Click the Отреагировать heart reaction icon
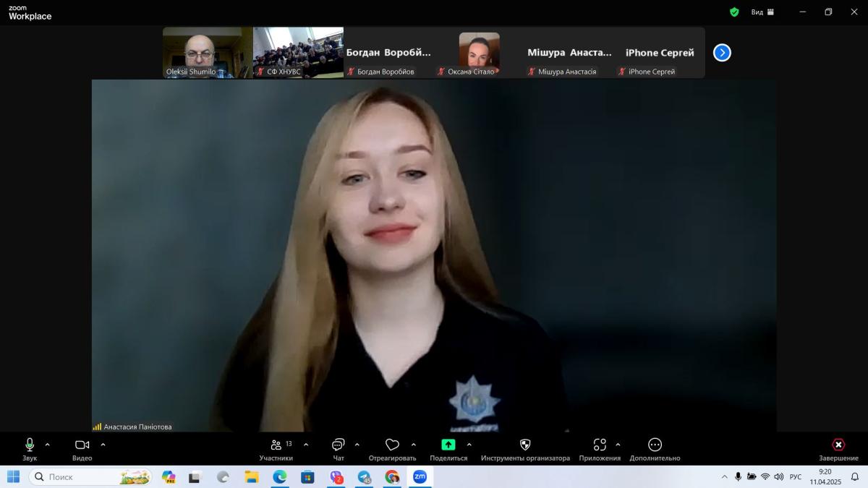868x488 pixels. 392,445
